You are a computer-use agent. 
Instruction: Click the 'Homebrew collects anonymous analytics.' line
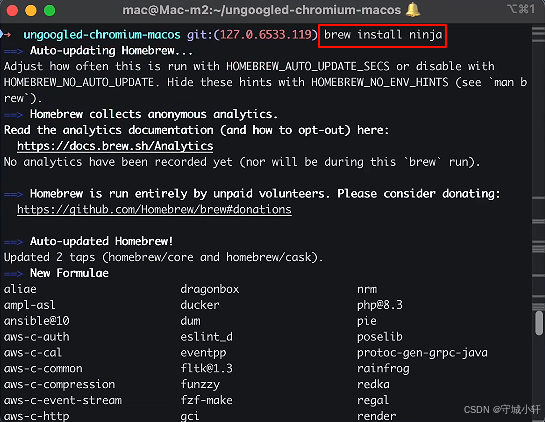point(154,114)
